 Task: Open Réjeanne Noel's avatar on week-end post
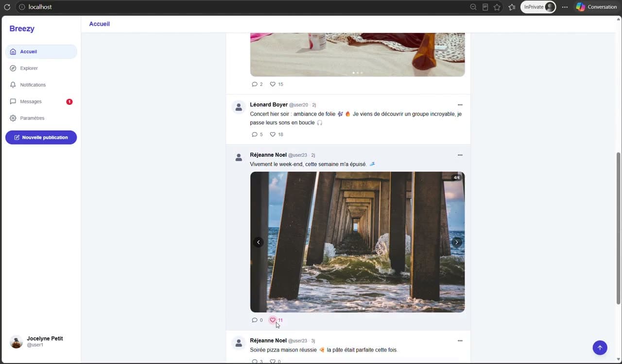(x=239, y=158)
